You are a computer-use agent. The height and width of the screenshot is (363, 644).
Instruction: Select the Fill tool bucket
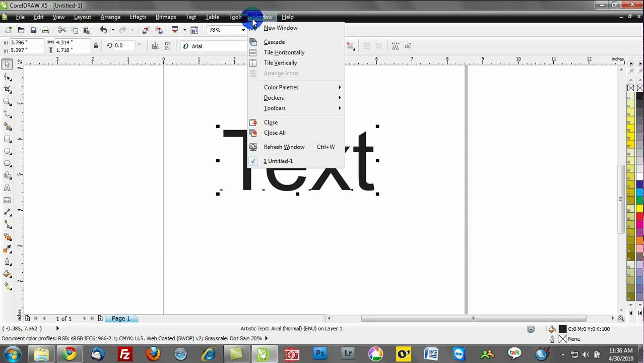7,274
